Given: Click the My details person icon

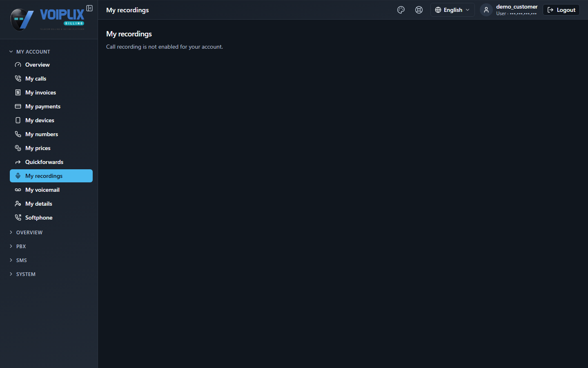Looking at the screenshot, I should click(x=18, y=204).
